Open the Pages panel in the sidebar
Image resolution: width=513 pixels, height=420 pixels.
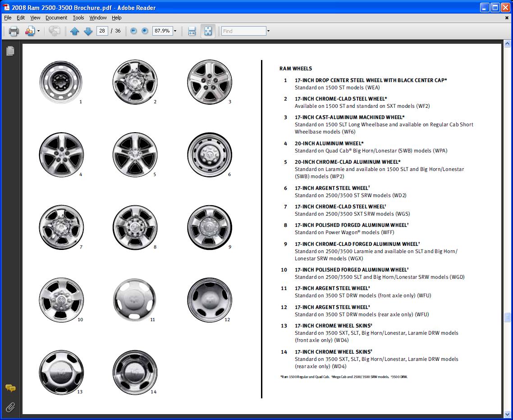pyautogui.click(x=10, y=51)
